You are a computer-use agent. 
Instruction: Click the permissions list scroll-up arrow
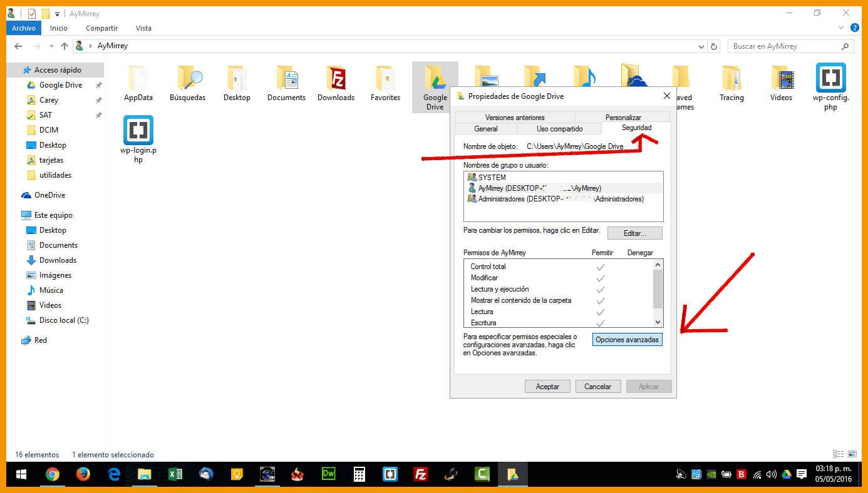(x=658, y=265)
